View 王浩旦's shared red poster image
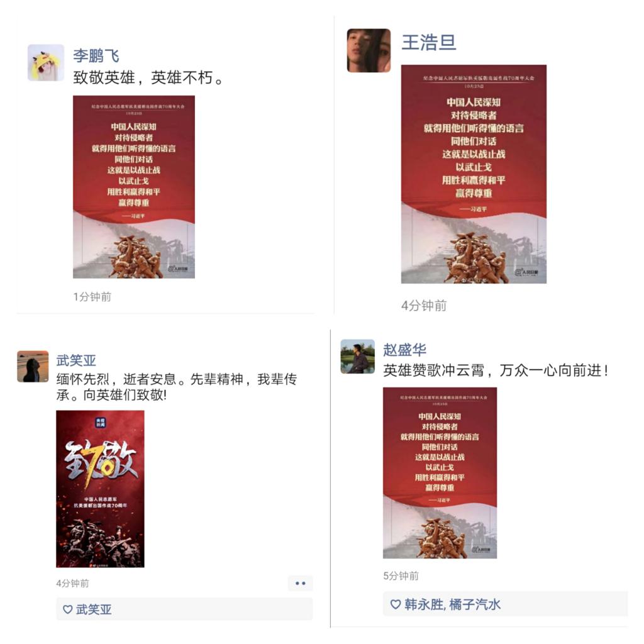644x644 pixels. pyautogui.click(x=474, y=174)
